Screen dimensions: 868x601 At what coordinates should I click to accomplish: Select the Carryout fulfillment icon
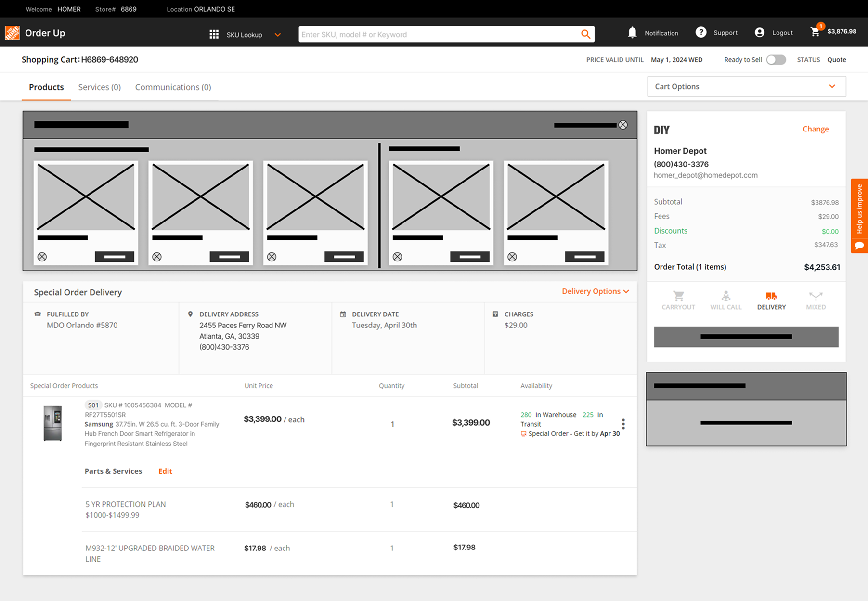coord(678,296)
